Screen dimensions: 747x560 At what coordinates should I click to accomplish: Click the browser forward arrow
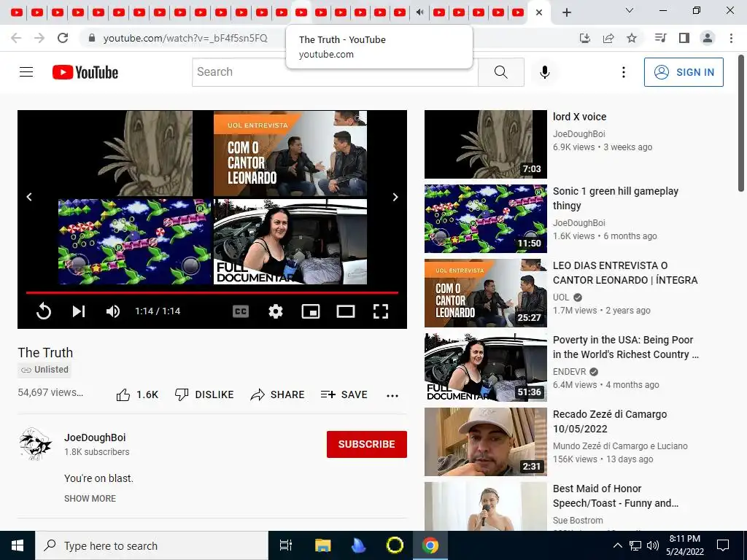[x=39, y=38]
